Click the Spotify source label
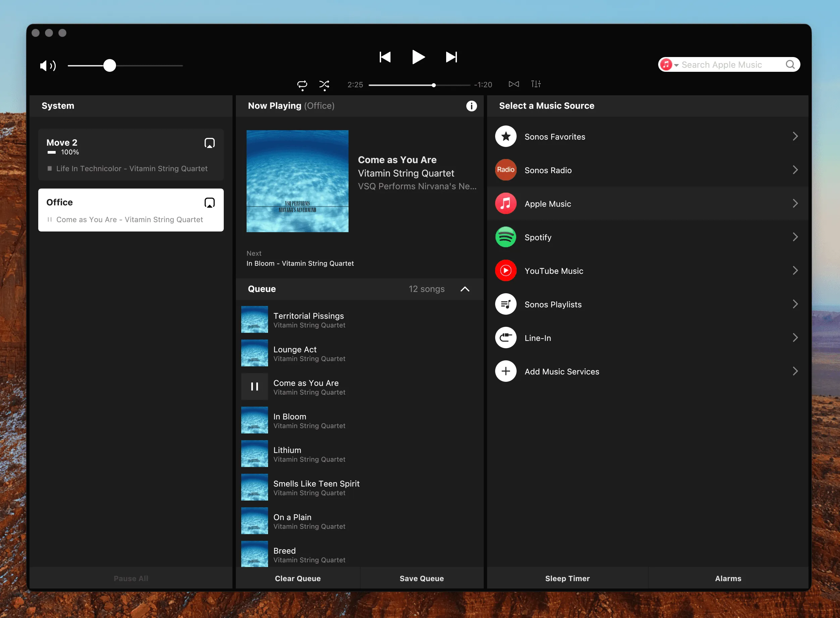The width and height of the screenshot is (840, 618). [x=538, y=238]
